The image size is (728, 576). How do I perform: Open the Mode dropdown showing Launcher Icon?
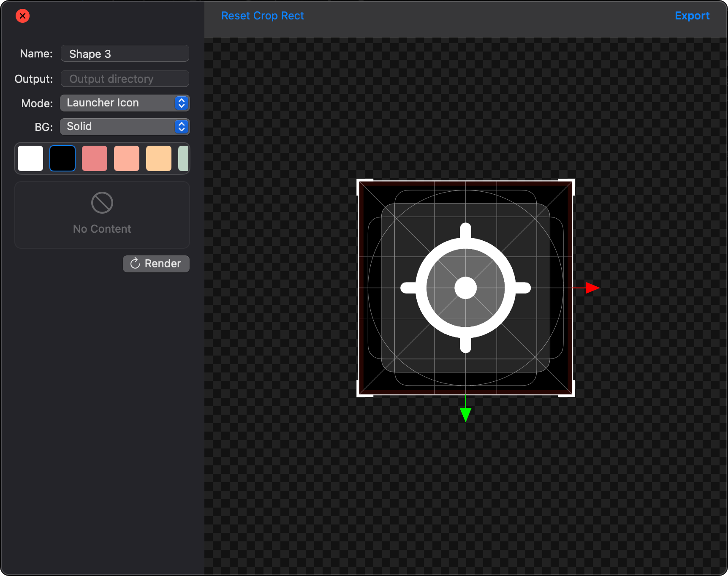[125, 103]
